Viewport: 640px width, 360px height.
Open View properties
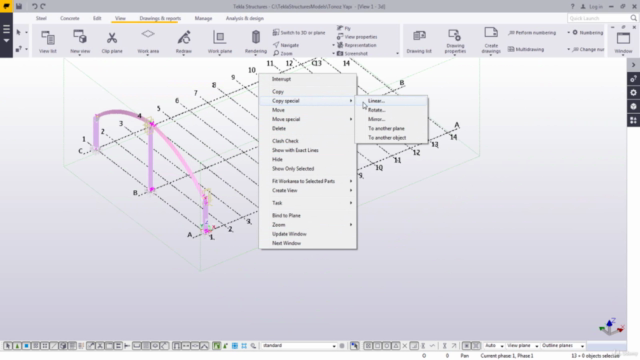[357, 37]
